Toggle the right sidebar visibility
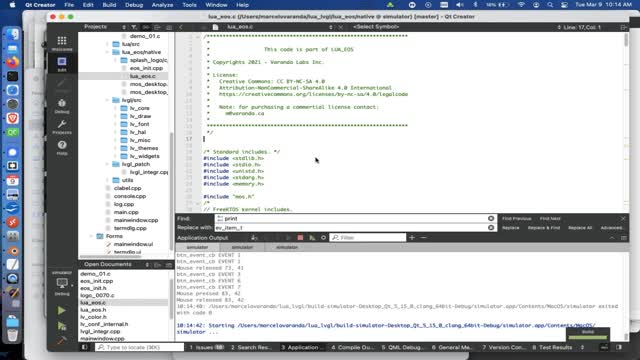640x360 pixels. (x=619, y=347)
